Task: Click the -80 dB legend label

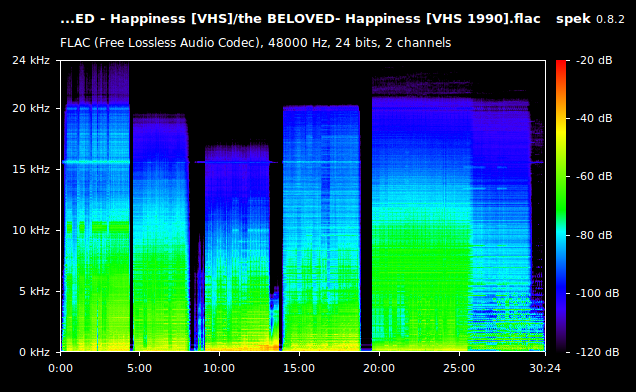Action: [594, 235]
